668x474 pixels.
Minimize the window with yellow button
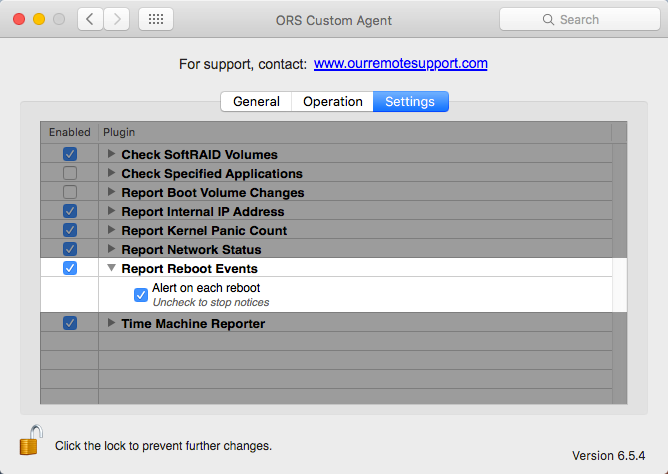39,19
